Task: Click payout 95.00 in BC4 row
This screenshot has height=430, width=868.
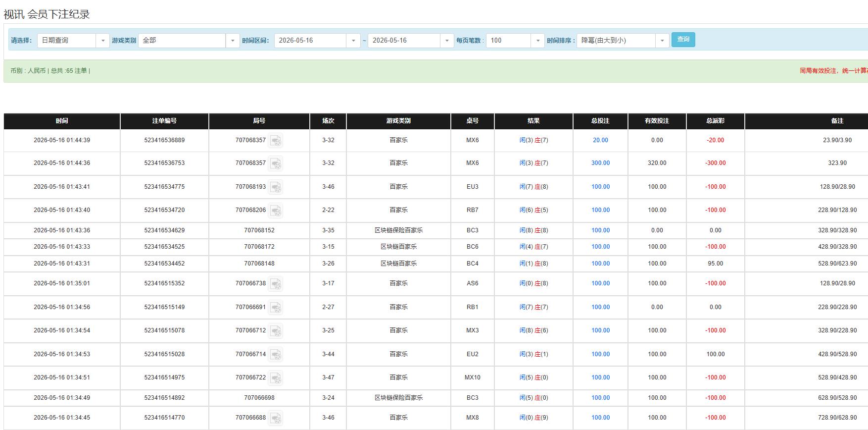Action: point(716,264)
